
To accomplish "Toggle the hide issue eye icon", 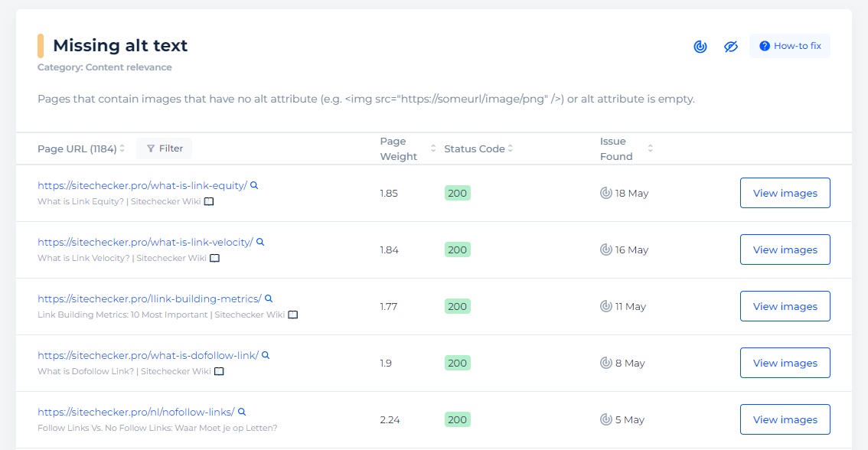I will point(731,47).
